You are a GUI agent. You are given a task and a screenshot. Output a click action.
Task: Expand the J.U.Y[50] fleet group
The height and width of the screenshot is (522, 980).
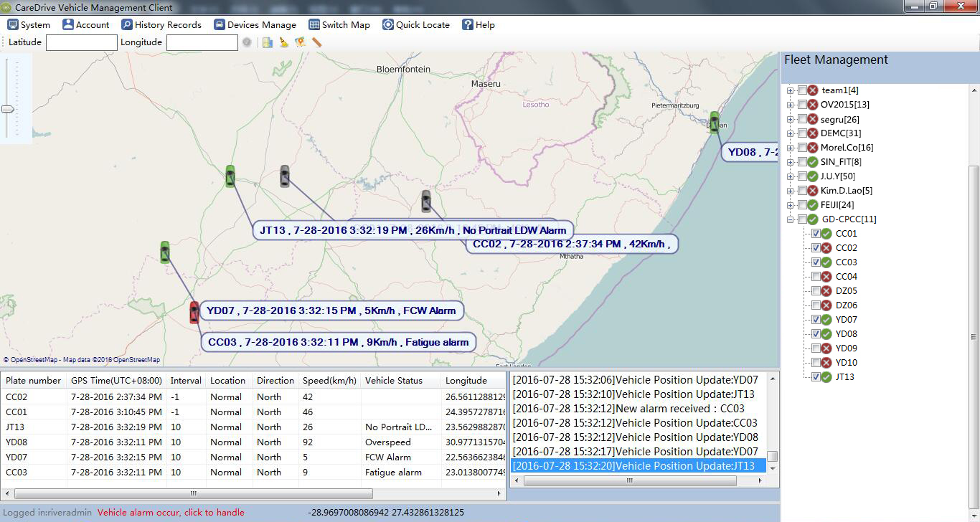click(790, 176)
